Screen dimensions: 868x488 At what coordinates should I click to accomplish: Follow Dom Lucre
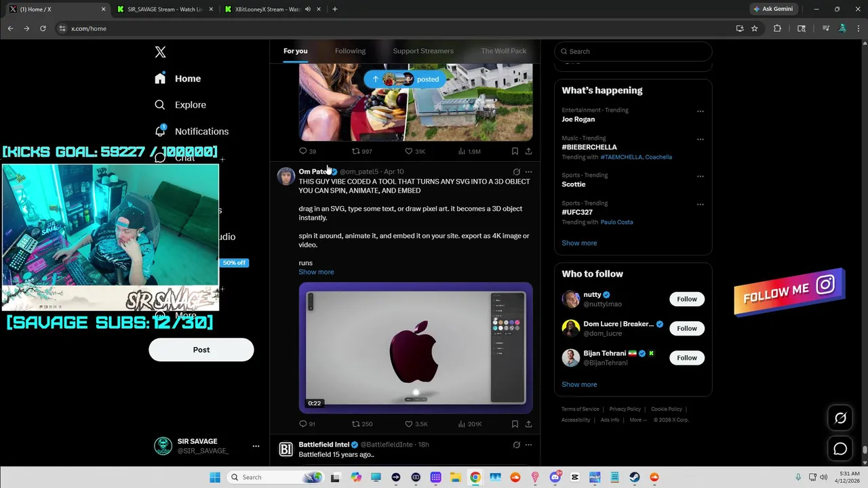coord(687,328)
